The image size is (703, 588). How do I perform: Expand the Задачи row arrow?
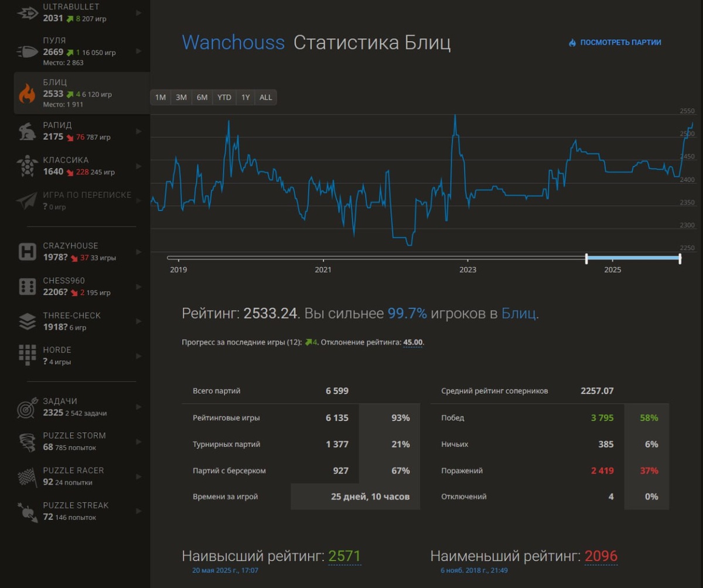pyautogui.click(x=139, y=407)
